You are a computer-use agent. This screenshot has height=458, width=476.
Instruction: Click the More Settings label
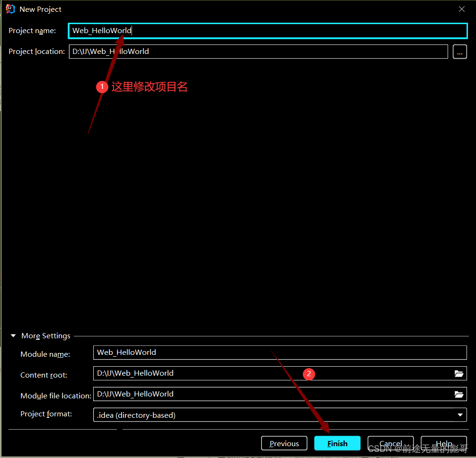coord(46,335)
